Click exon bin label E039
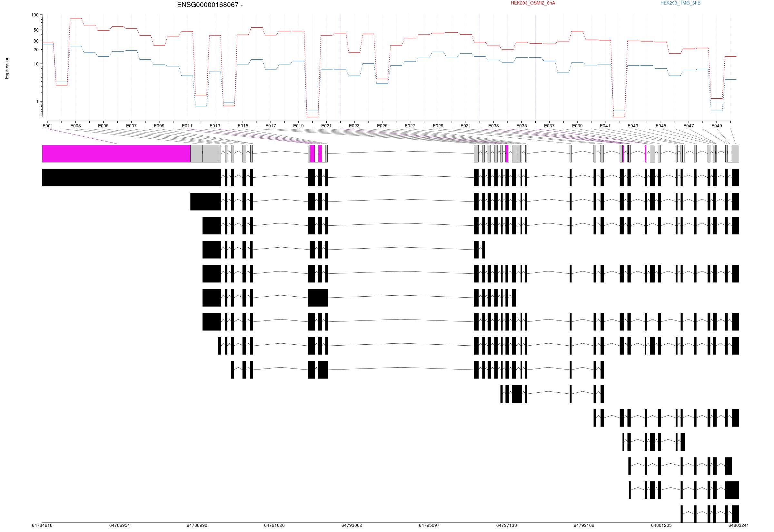774x532 pixels. click(x=577, y=126)
